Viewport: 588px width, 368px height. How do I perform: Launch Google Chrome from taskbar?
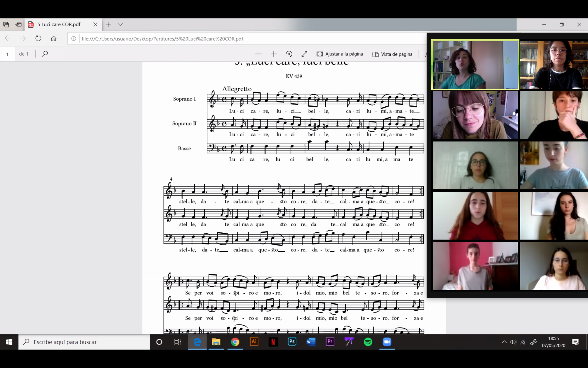(235, 342)
